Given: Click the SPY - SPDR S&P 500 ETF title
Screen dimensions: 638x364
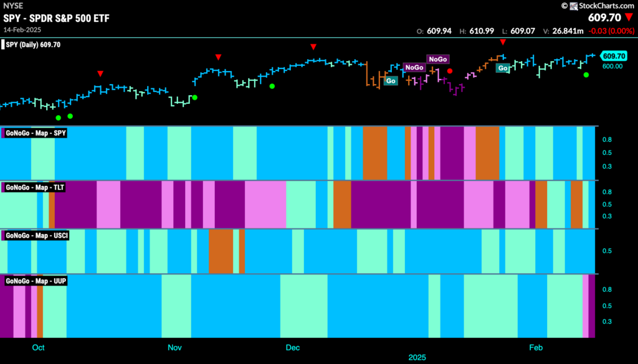Looking at the screenshot, I should (x=56, y=18).
